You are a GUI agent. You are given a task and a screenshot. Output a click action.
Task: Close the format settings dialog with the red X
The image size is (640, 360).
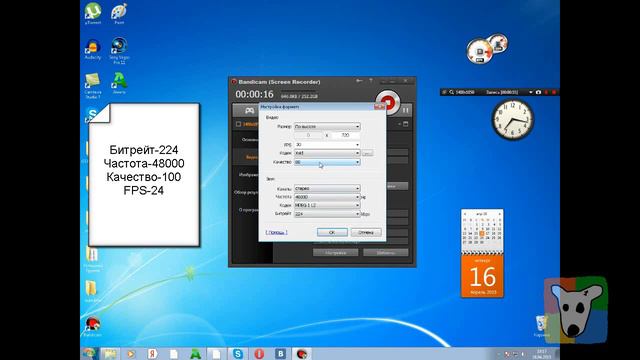coord(380,107)
